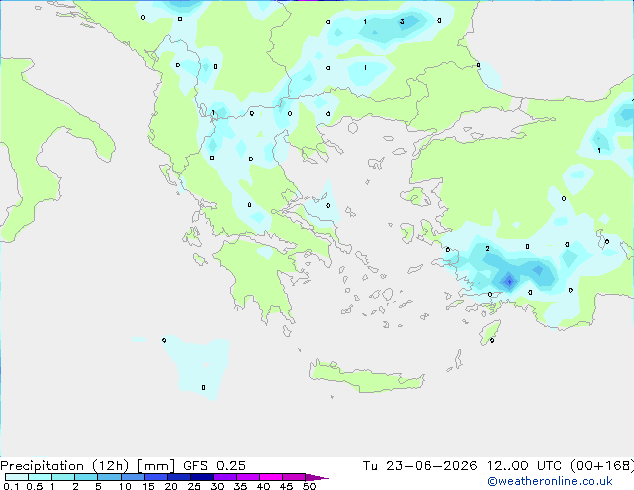This screenshot has height=490, width=634.
Task: Click the 15–20 mm legend color swatch
Action: coord(156,477)
